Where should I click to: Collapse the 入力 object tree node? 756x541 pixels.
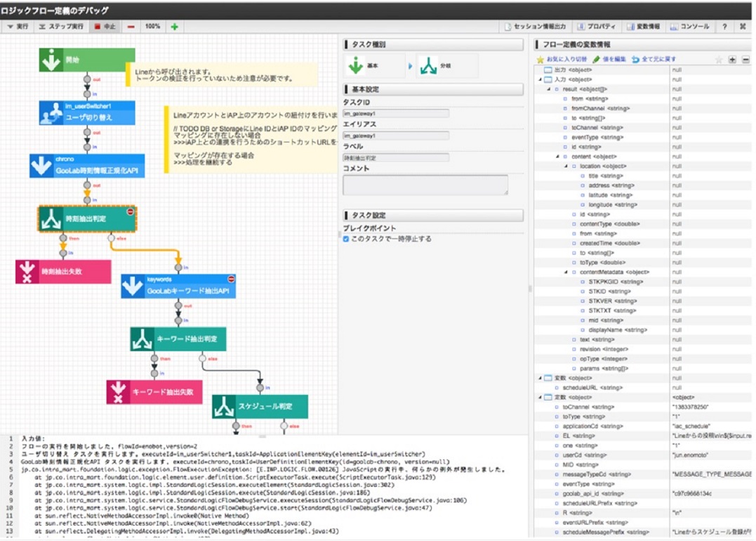click(x=540, y=80)
